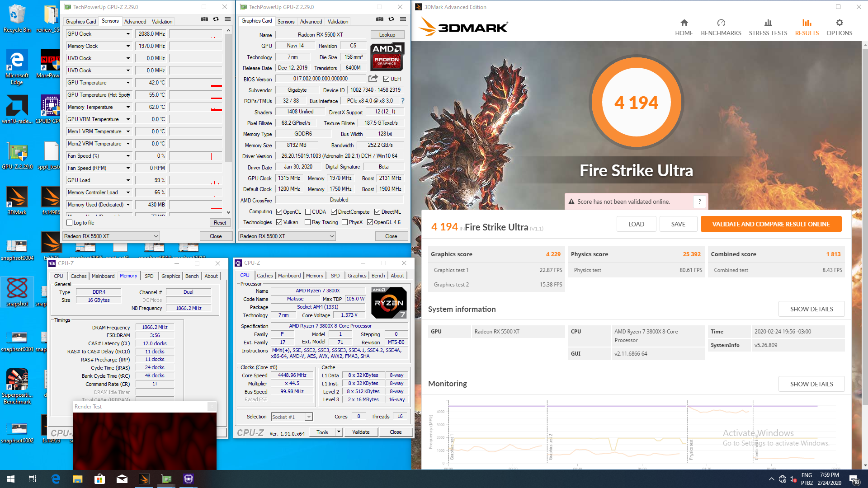Expand GPU Temperature sensor dropdown
This screenshot has height=488, width=868.
128,83
